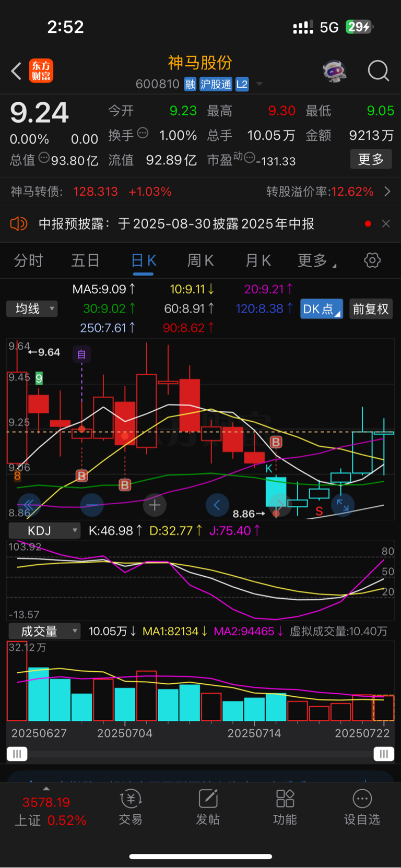Click the 更多 stats button

tap(371, 159)
